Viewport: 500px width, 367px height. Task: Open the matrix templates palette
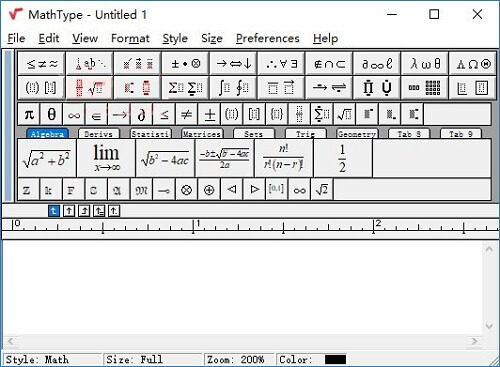(425, 88)
